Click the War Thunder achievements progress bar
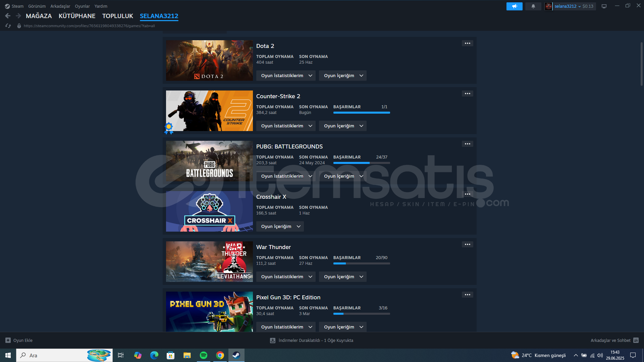The image size is (644, 362). [362, 263]
